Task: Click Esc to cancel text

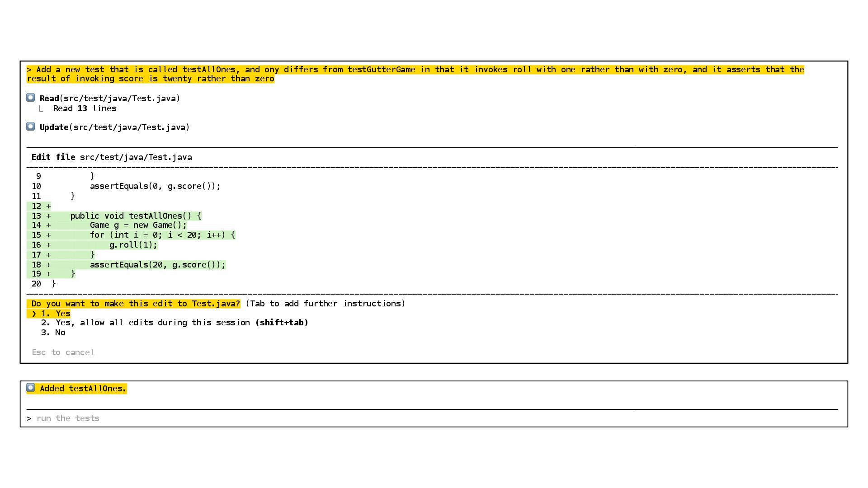Action: click(x=63, y=352)
